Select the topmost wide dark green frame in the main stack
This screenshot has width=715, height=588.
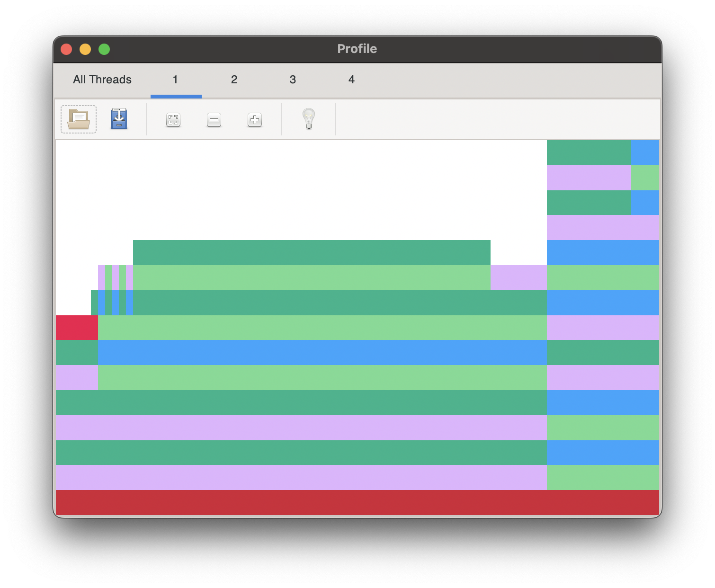[312, 252]
